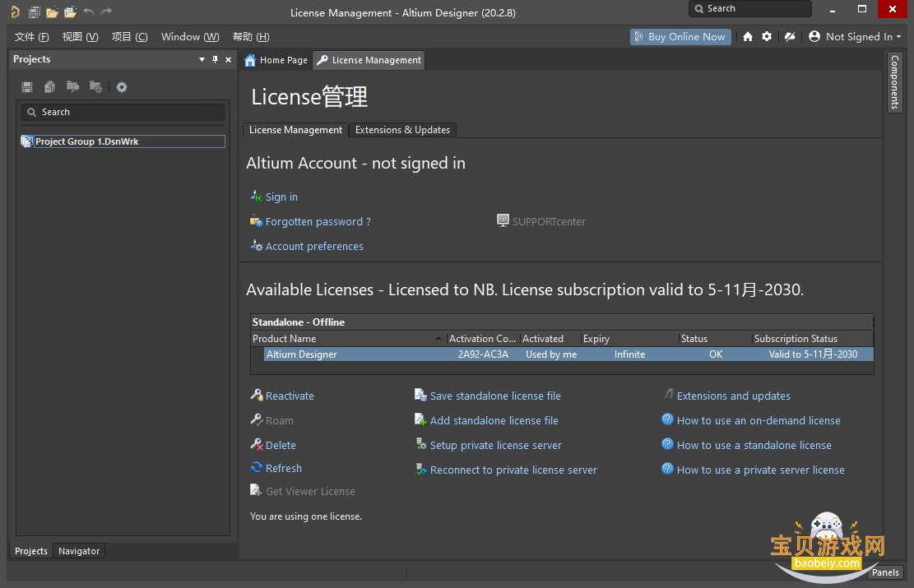Open the 视图 (V) menu

pos(80,37)
